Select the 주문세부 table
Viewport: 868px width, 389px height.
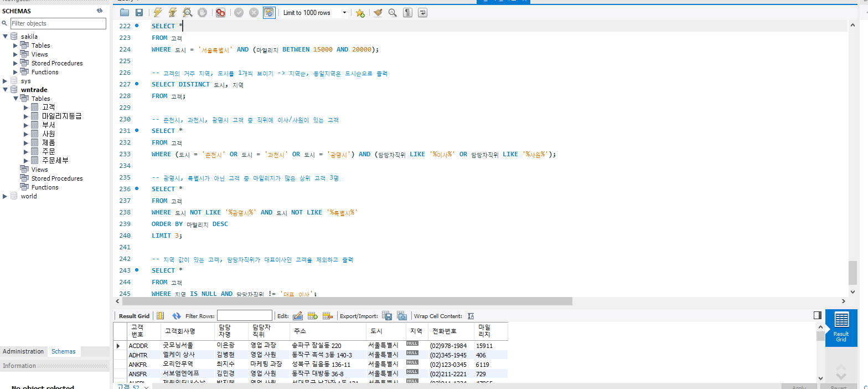coord(55,161)
